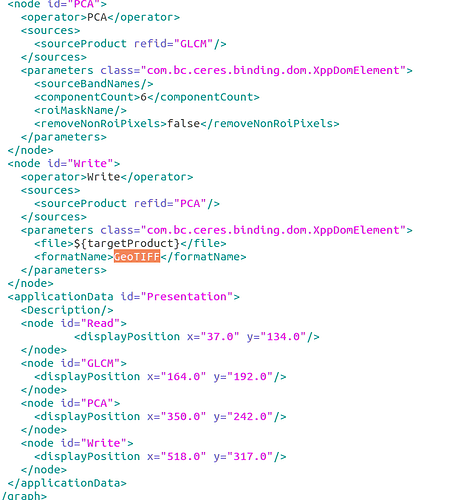Click the "GLCM" refid in PCA sources

193,44
